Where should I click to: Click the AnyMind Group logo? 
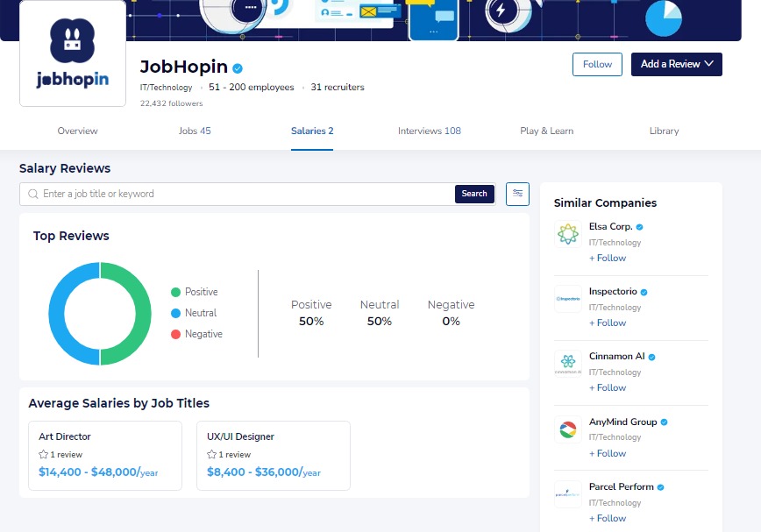(568, 429)
